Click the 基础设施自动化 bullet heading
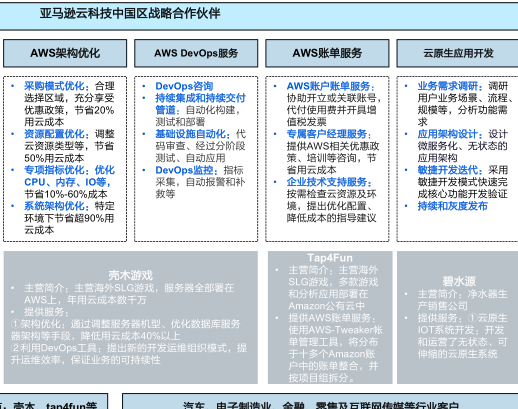 pos(193,134)
